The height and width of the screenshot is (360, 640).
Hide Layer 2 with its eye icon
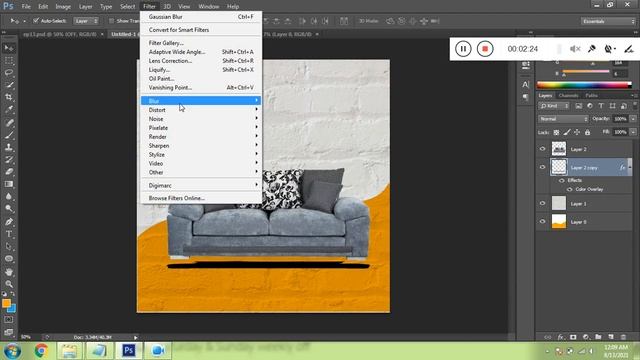pos(542,149)
